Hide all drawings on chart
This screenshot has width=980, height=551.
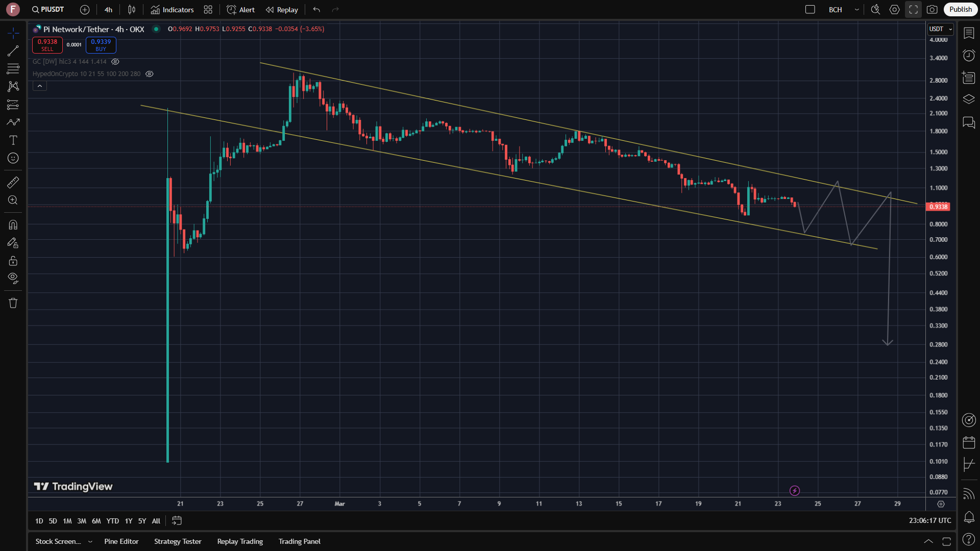(13, 279)
